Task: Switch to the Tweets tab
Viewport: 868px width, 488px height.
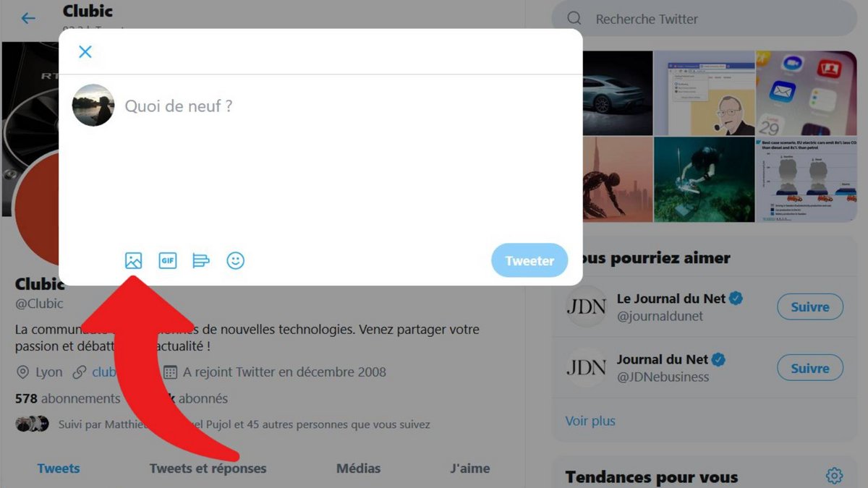Action: click(x=59, y=468)
